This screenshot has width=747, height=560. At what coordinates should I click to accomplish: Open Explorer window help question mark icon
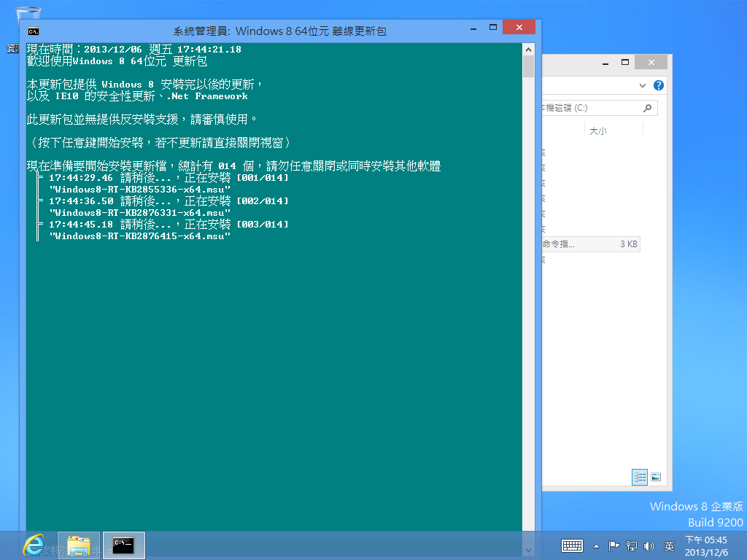click(x=659, y=85)
